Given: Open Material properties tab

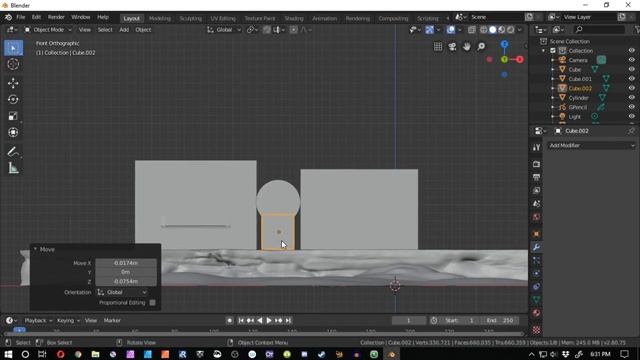Looking at the screenshot, I should pos(536,313).
